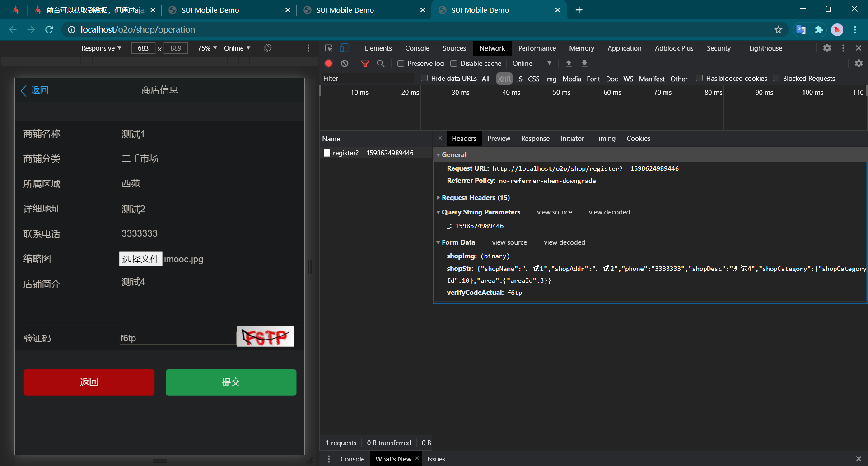Click view decoded beside Query String Parameters
Image resolution: width=868 pixels, height=466 pixels.
[x=609, y=212]
